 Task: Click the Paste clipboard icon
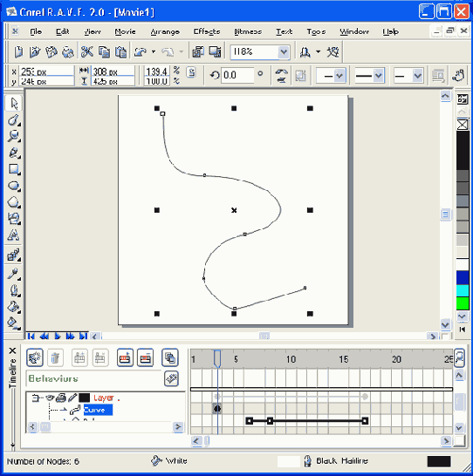120,52
